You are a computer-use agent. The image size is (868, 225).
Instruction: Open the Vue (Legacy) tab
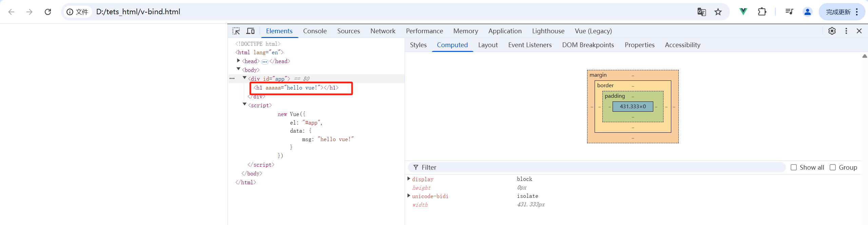[593, 31]
